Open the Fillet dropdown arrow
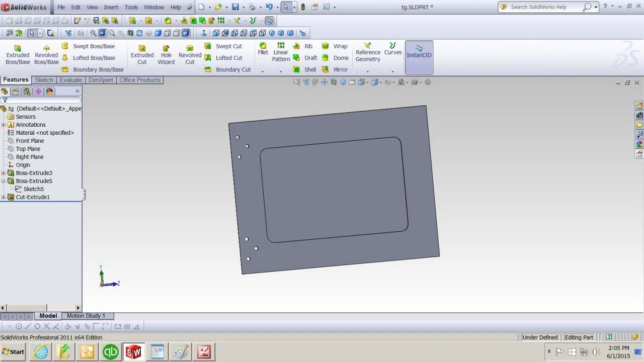Screen dimensions: 644x362 263,71
